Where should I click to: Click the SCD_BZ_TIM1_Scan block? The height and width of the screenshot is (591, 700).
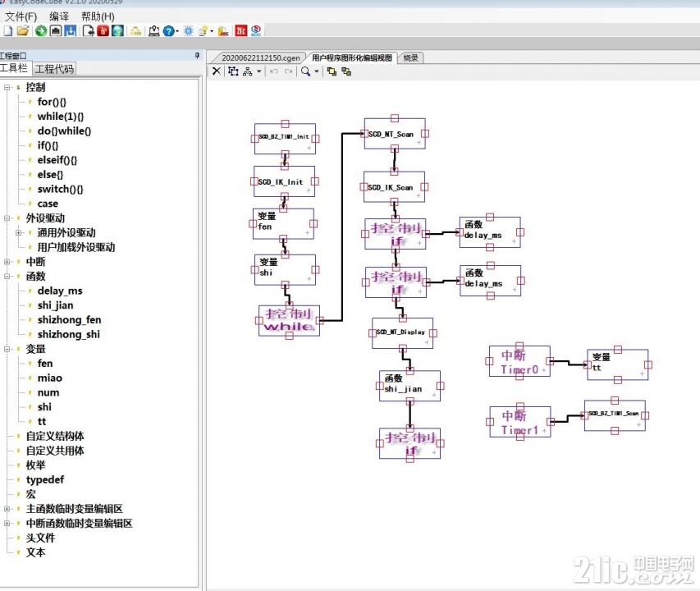point(615,415)
